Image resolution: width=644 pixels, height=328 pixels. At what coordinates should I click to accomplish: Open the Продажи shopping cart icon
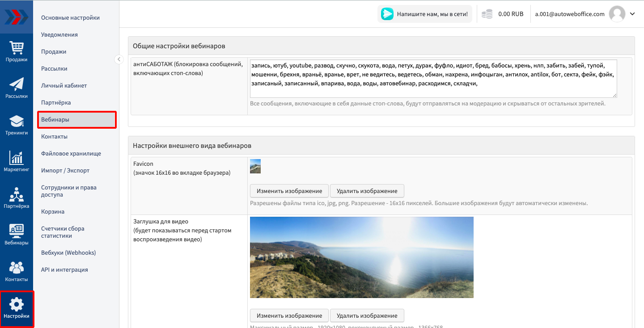pos(17,47)
